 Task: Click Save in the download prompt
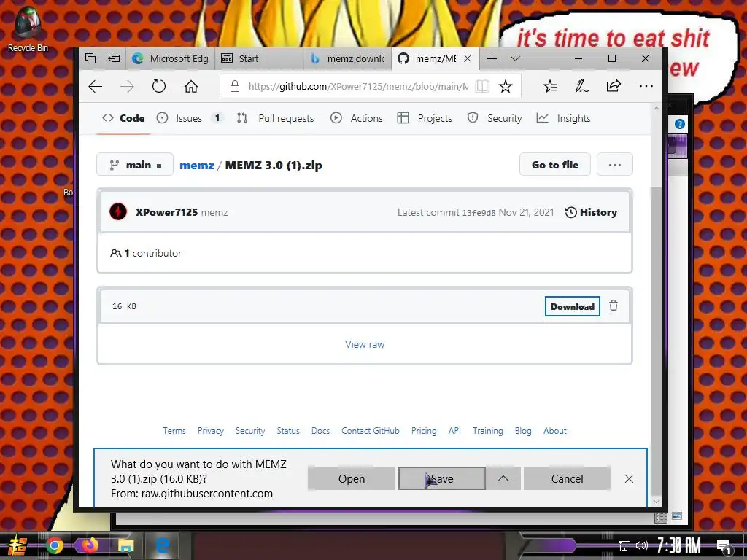[441, 478]
